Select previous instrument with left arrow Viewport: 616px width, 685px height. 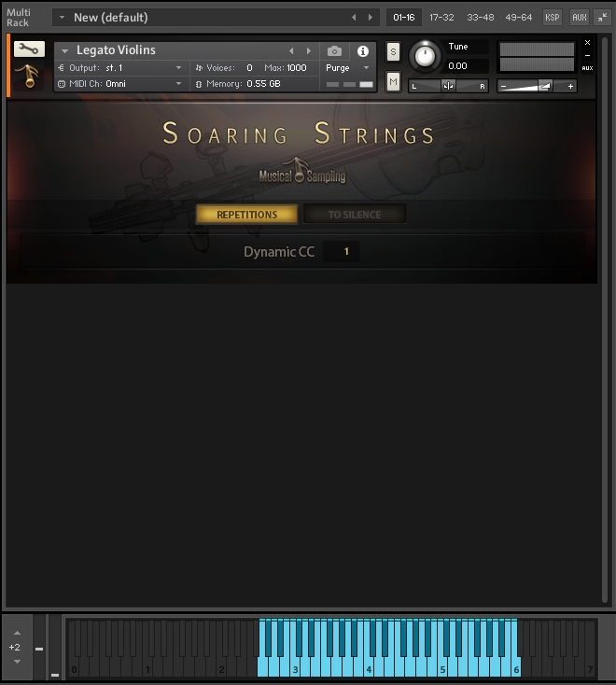[291, 51]
